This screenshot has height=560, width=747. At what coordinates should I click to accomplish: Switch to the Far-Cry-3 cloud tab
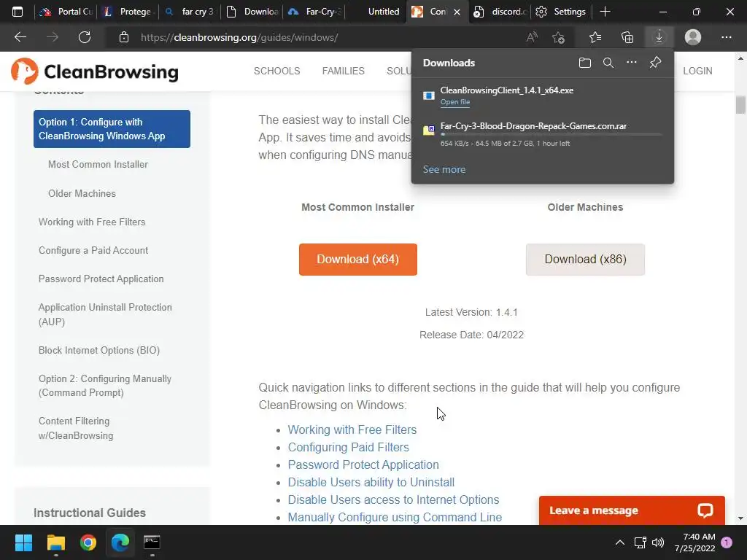tap(314, 12)
